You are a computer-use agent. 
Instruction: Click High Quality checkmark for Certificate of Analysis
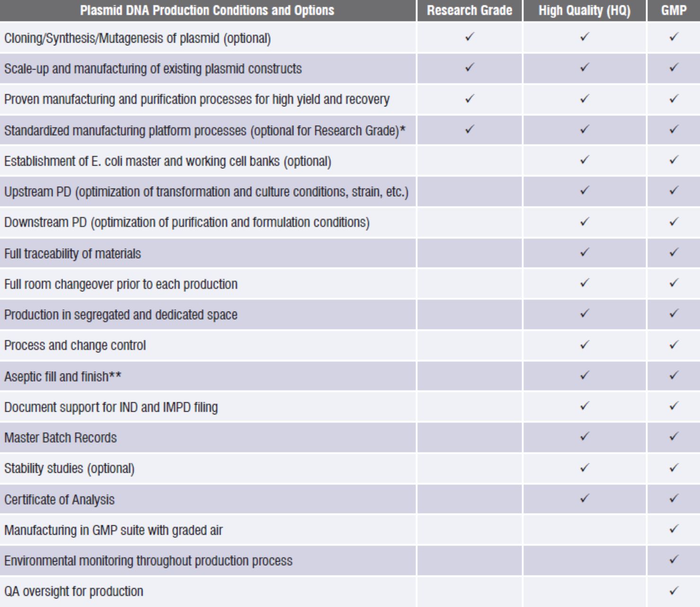click(585, 498)
